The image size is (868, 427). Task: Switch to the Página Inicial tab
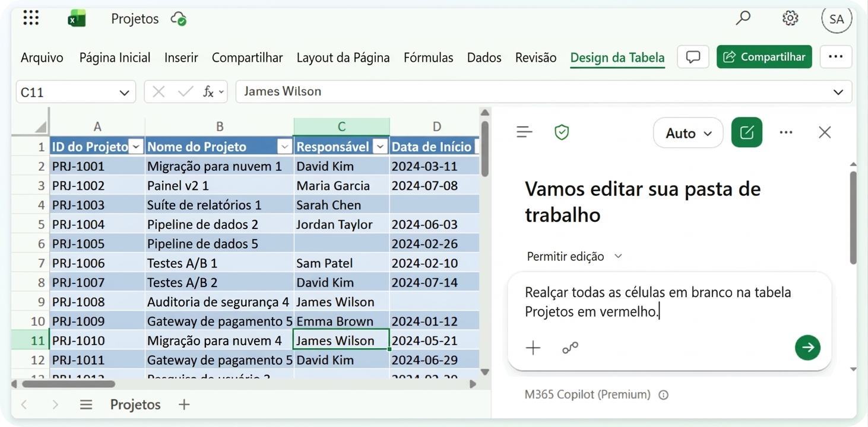115,58
